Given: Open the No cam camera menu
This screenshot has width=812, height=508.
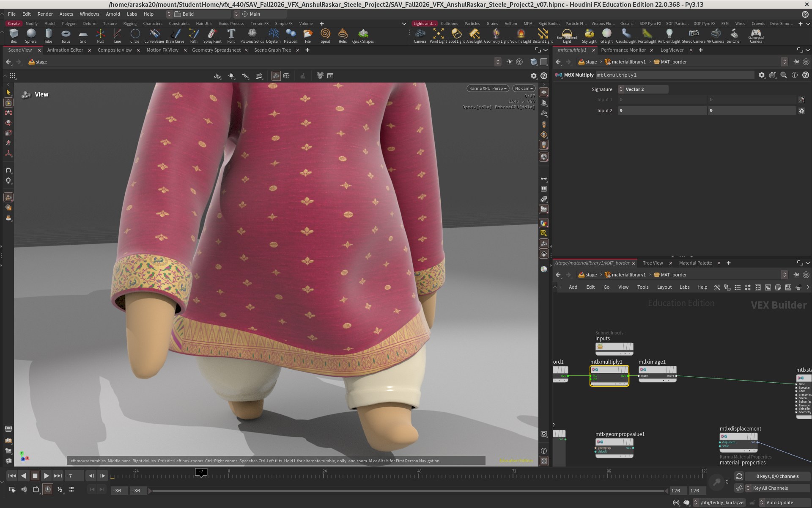Looking at the screenshot, I should tap(524, 88).
